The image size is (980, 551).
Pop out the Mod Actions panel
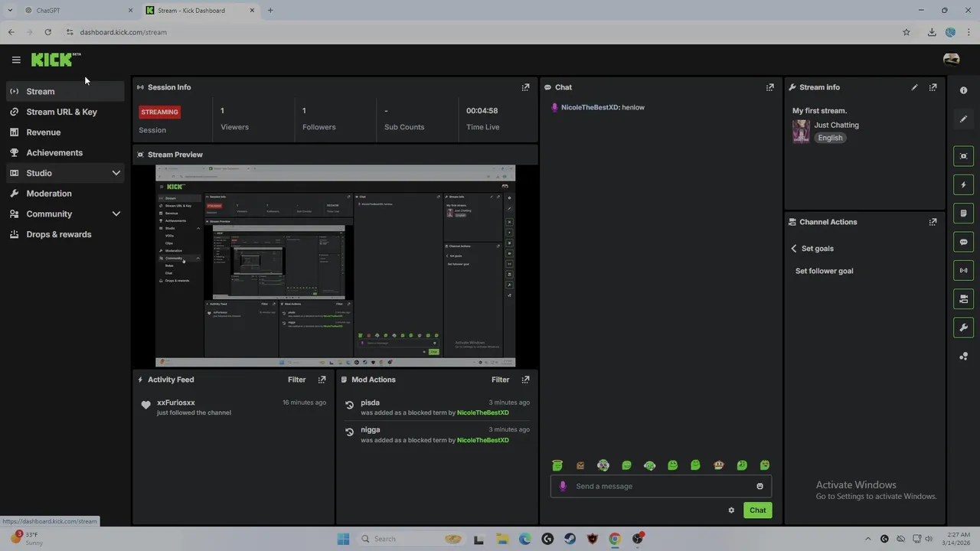coord(525,380)
